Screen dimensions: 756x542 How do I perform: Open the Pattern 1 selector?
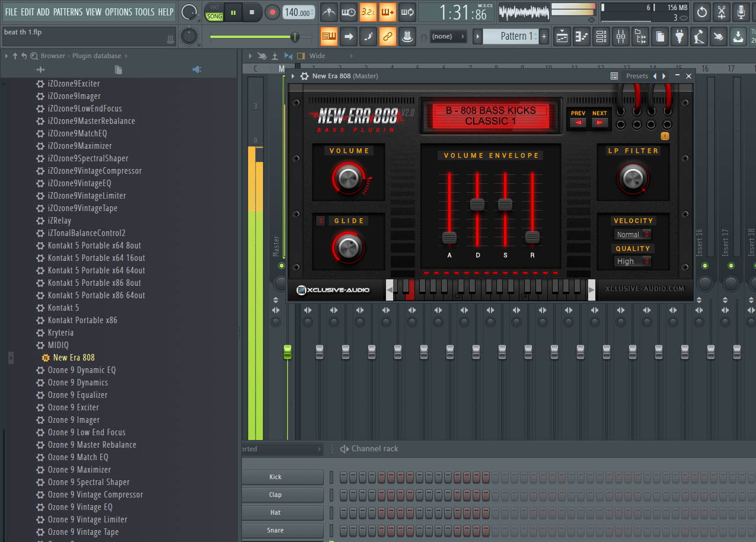(511, 37)
